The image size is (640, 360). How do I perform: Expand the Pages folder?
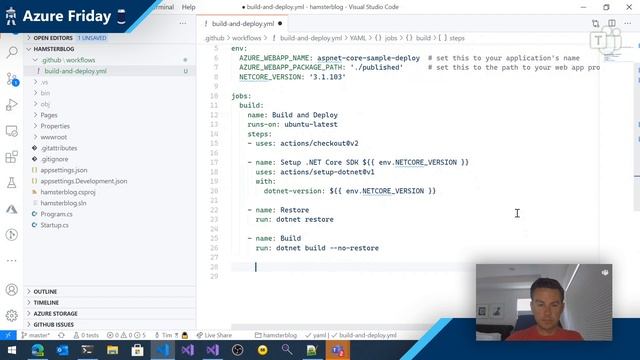(x=109, y=115)
